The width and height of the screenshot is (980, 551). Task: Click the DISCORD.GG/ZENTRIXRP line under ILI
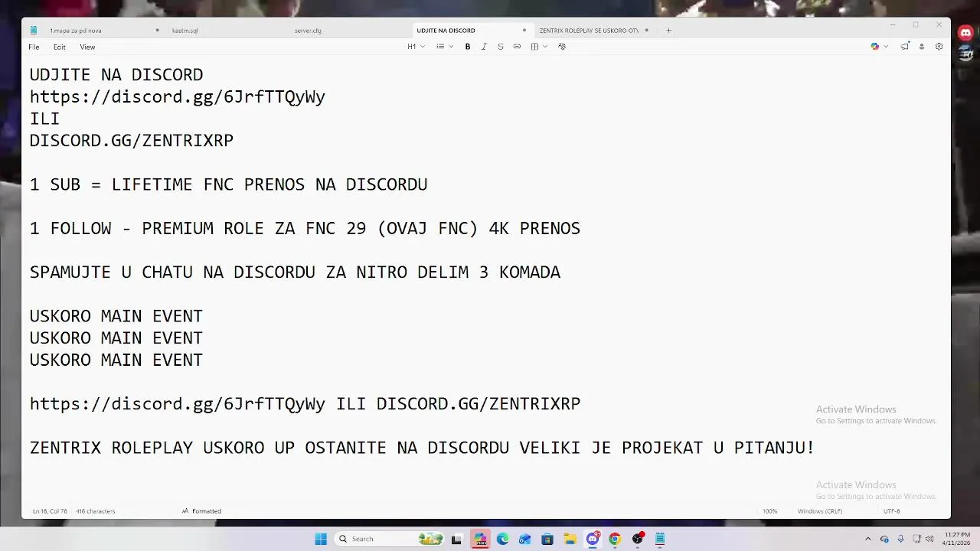(132, 141)
